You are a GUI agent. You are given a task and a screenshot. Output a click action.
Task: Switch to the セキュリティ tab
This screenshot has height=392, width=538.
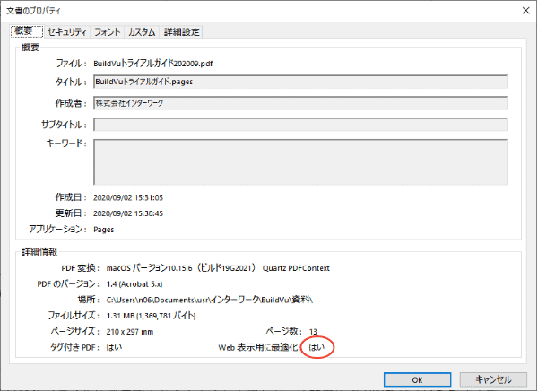[67, 32]
